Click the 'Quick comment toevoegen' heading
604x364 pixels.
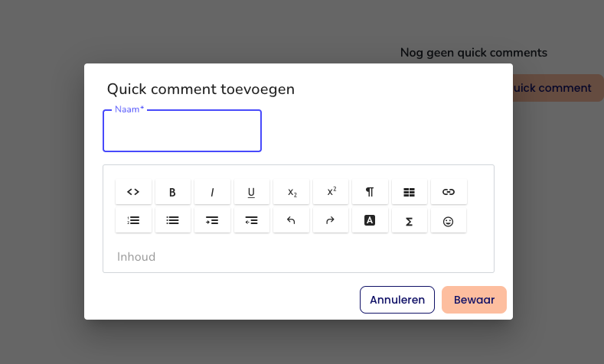[x=201, y=89]
